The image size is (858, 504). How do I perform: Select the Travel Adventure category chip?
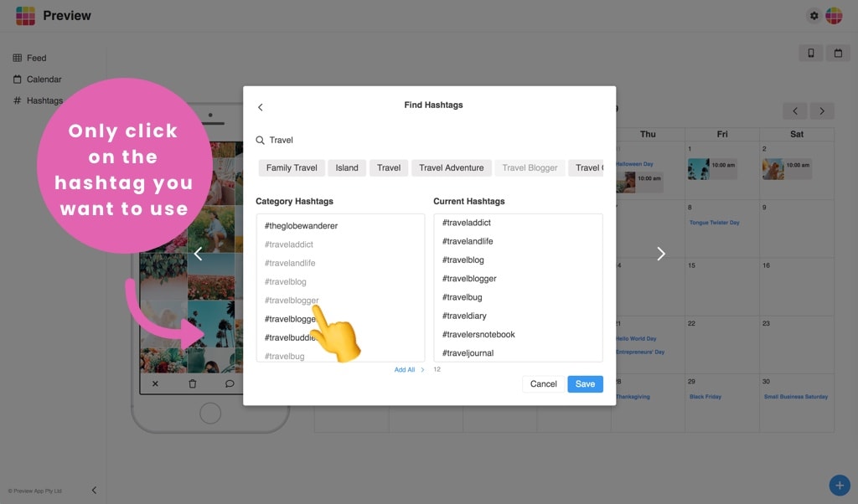452,167
